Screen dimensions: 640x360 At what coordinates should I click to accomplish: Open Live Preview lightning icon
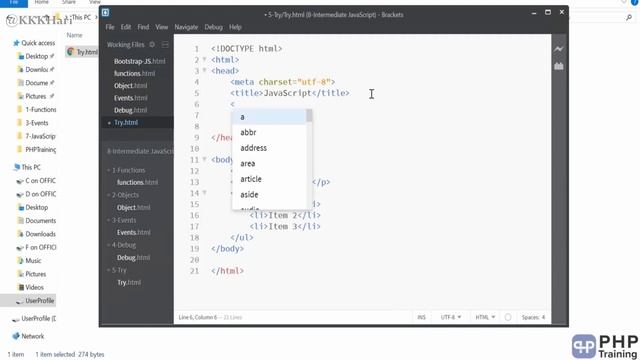tap(558, 49)
